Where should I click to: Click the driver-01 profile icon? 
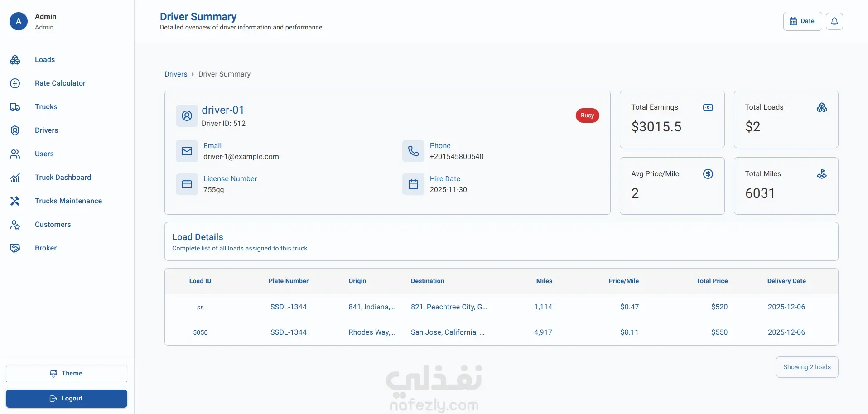(187, 116)
